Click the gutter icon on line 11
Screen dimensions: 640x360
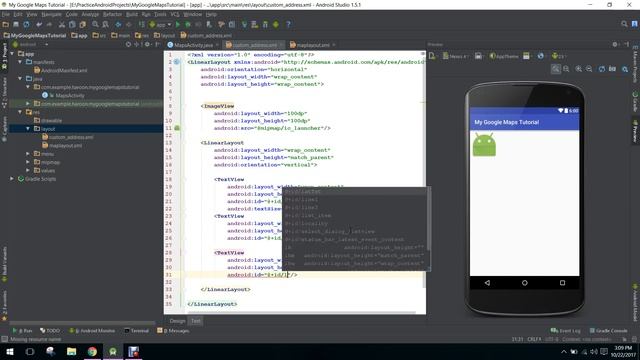(177, 128)
